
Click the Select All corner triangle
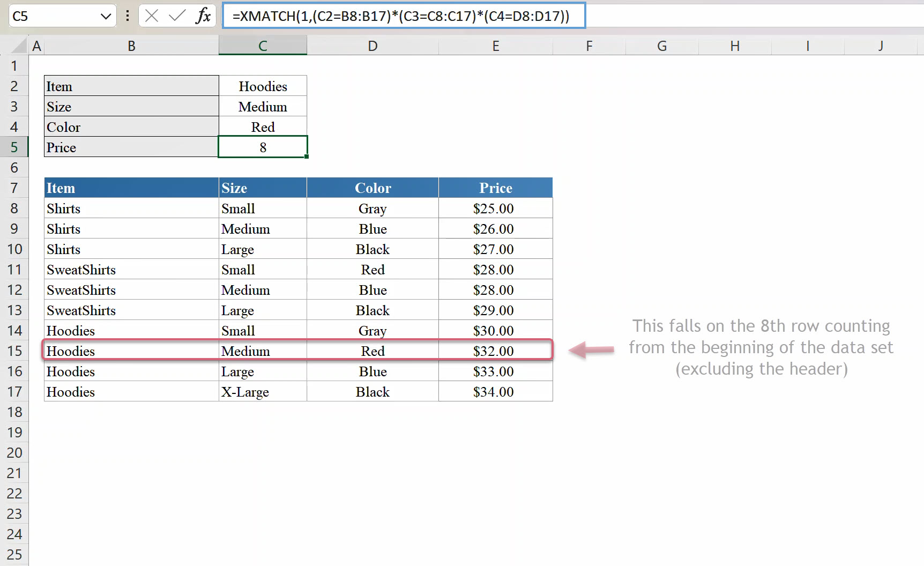click(x=19, y=46)
